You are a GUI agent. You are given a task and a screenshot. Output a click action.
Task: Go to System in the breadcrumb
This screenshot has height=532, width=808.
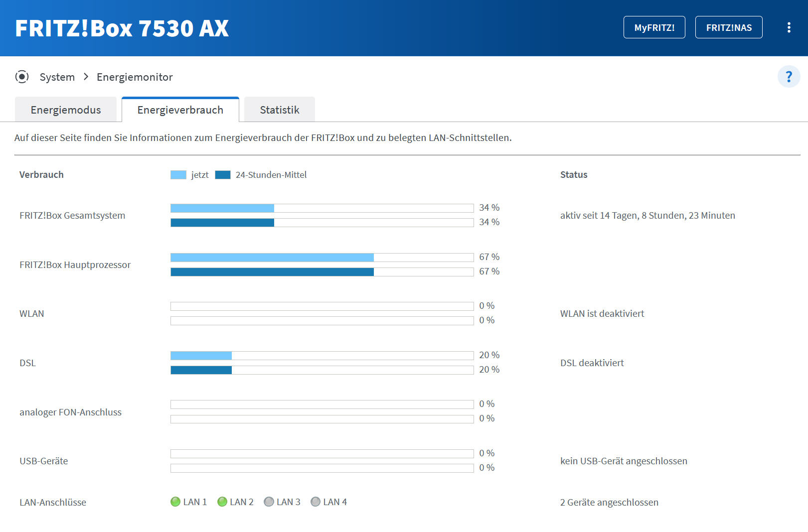point(57,77)
